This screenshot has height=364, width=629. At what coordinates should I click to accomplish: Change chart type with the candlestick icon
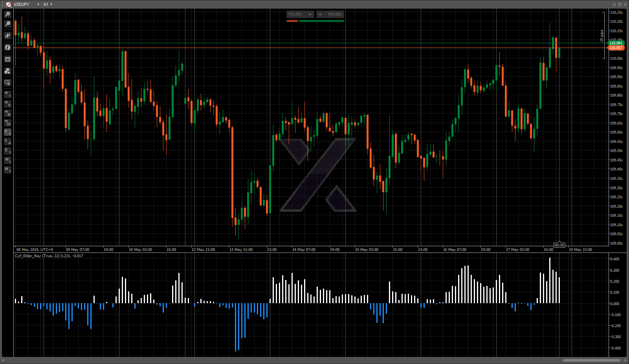(x=7, y=35)
